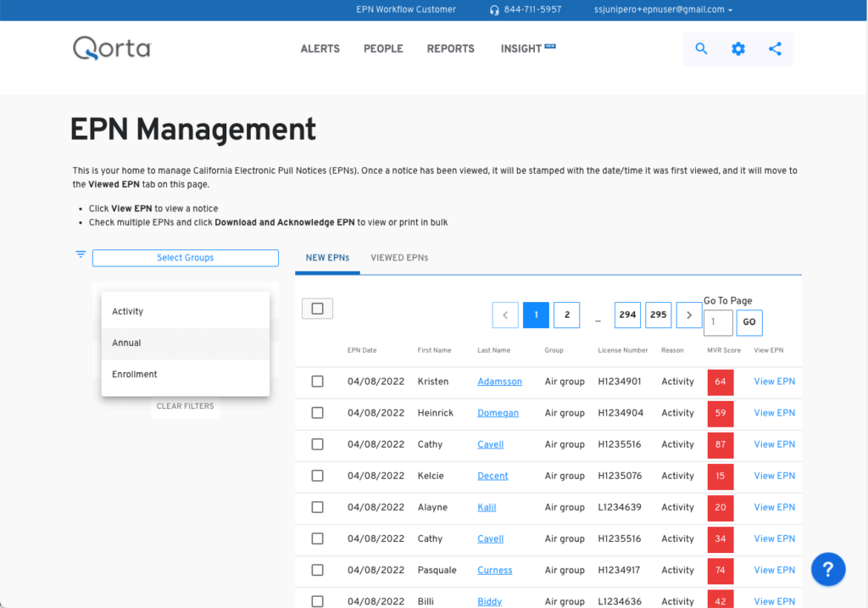Click the Go To Page input field
Image resolution: width=868 pixels, height=608 pixels.
[718, 322]
